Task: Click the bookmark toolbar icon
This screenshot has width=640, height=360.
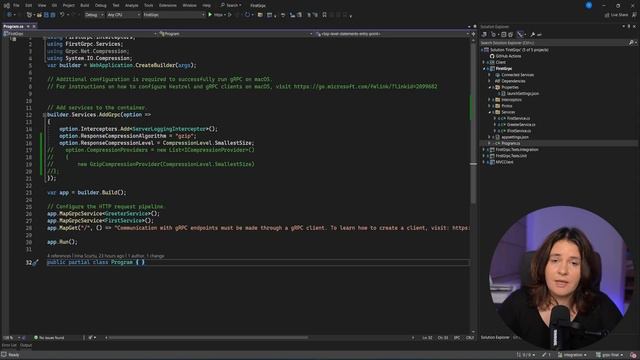Action: (324, 15)
